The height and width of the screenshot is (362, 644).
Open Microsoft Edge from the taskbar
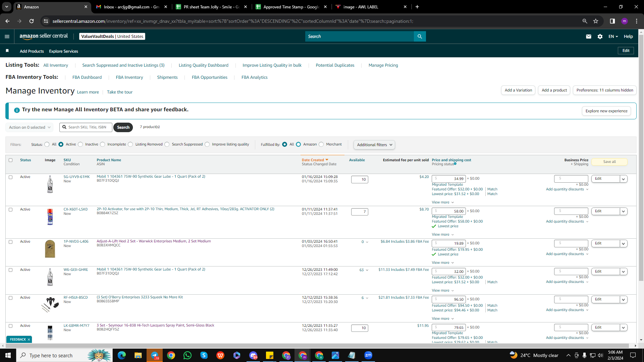pyautogui.click(x=122, y=355)
